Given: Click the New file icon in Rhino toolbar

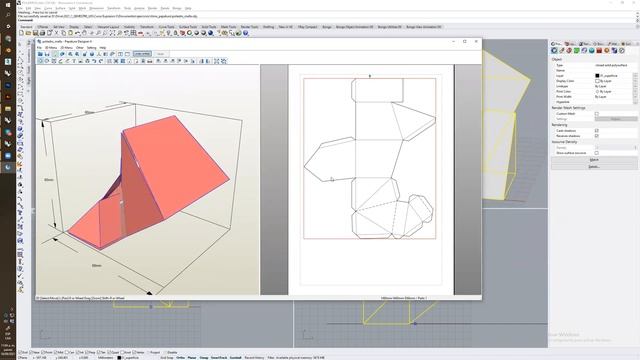Looking at the screenshot, I should 21,33.
